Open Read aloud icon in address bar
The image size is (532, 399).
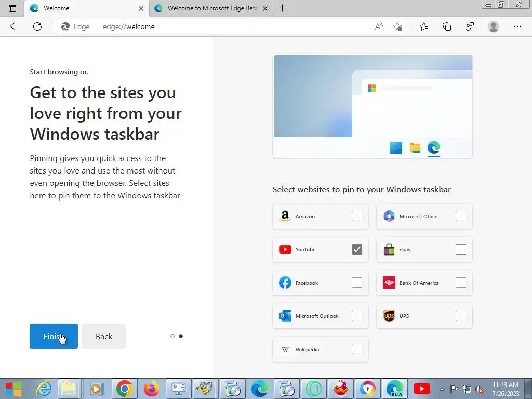pos(379,26)
